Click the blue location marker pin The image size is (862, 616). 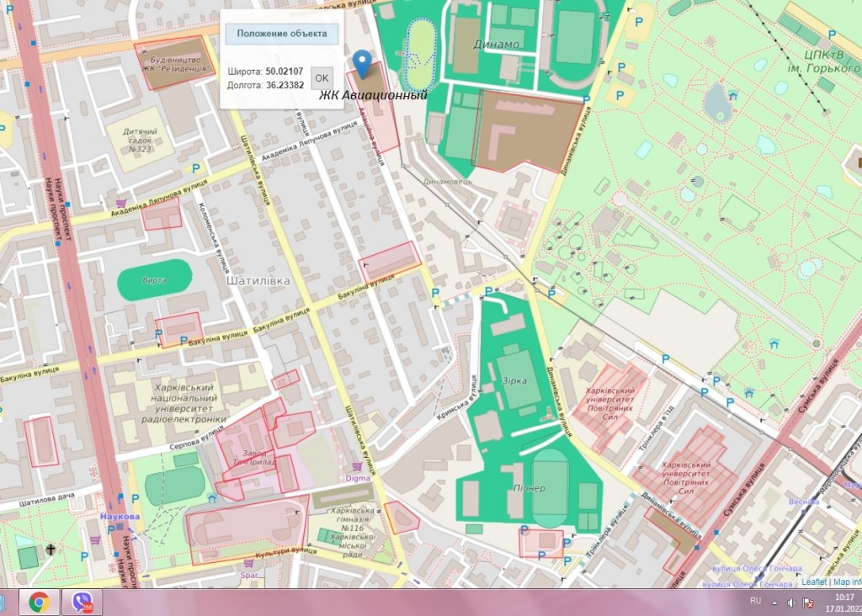[362, 62]
